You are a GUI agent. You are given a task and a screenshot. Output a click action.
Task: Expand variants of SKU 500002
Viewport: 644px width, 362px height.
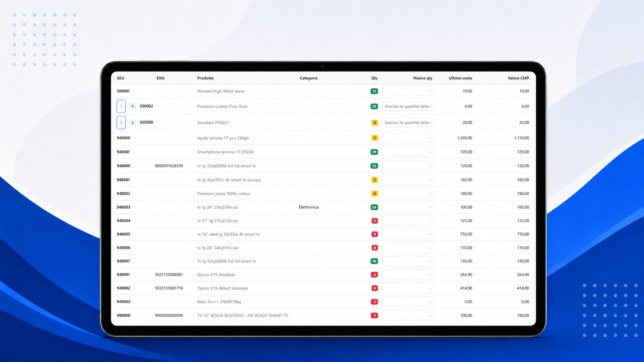pyautogui.click(x=121, y=106)
